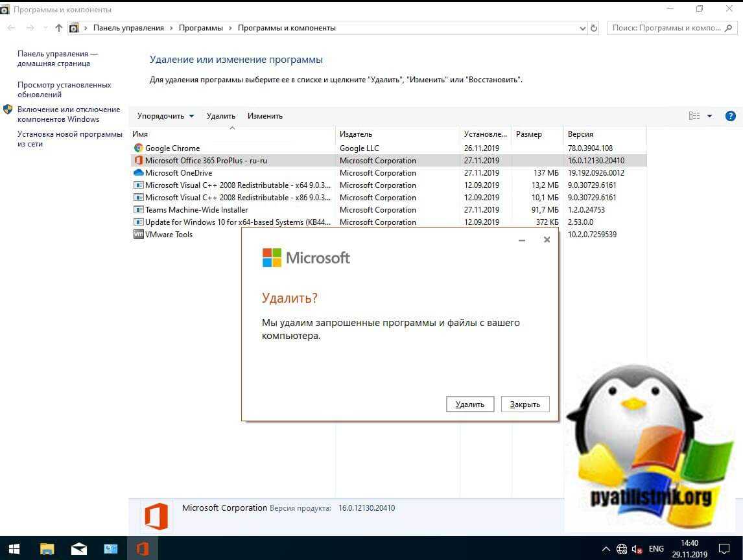The image size is (743, 560).
Task: Click the help question mark icon
Action: [x=730, y=116]
